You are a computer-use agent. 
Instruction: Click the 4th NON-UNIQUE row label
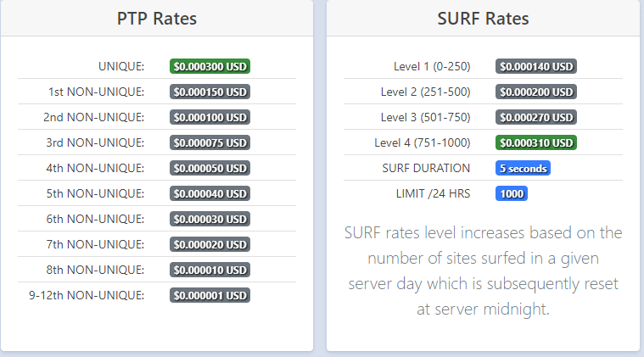pyautogui.click(x=95, y=168)
